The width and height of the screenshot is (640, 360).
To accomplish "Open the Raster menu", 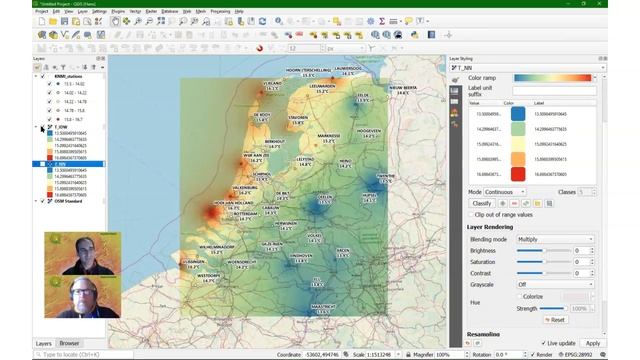I will click(151, 11).
